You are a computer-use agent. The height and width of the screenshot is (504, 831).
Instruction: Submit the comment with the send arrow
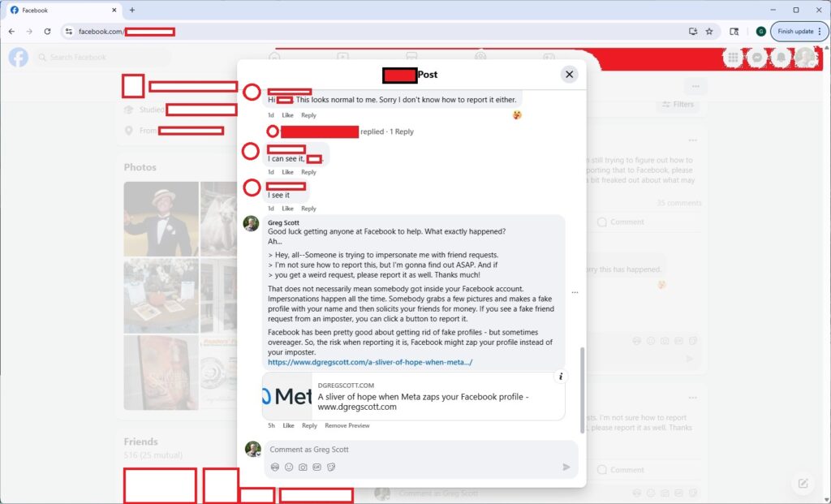[x=566, y=467]
